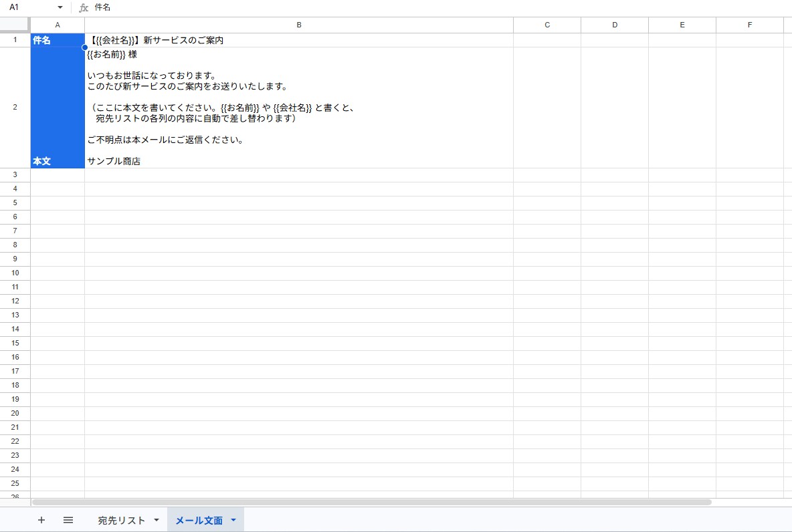Select column B header
The width and height of the screenshot is (792, 532).
[x=299, y=25]
